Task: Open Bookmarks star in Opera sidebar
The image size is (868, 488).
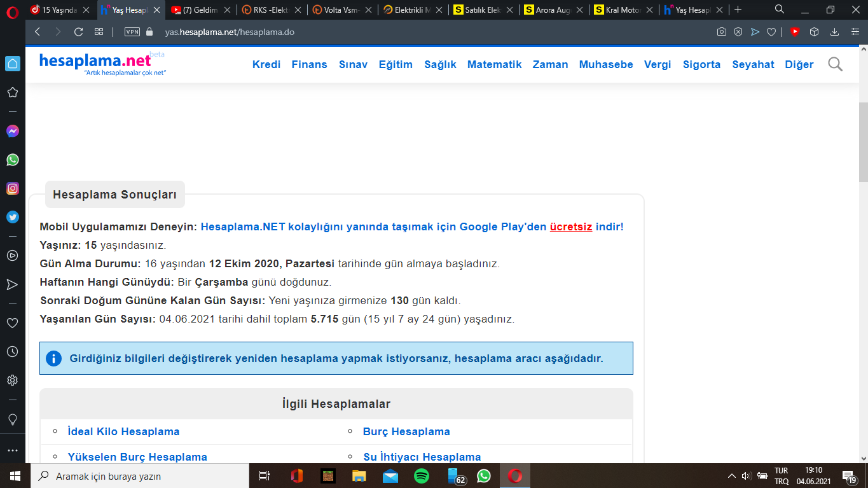Action: pyautogui.click(x=12, y=92)
